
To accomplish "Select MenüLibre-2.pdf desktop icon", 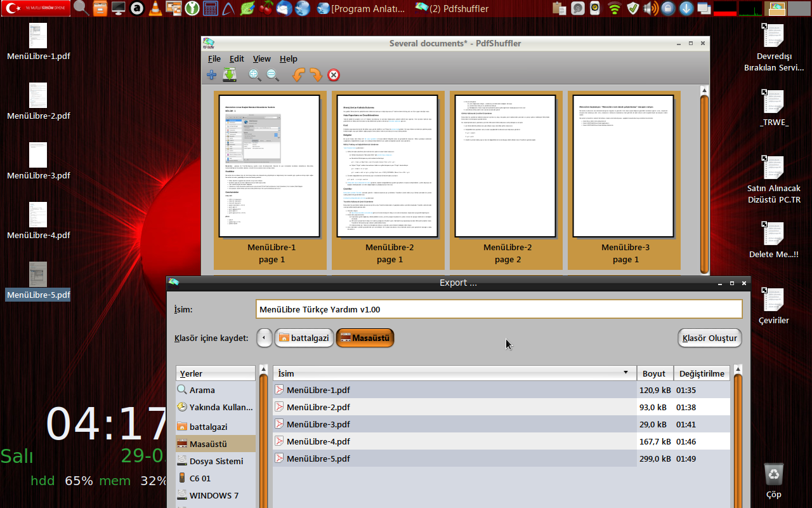I will coord(38,102).
